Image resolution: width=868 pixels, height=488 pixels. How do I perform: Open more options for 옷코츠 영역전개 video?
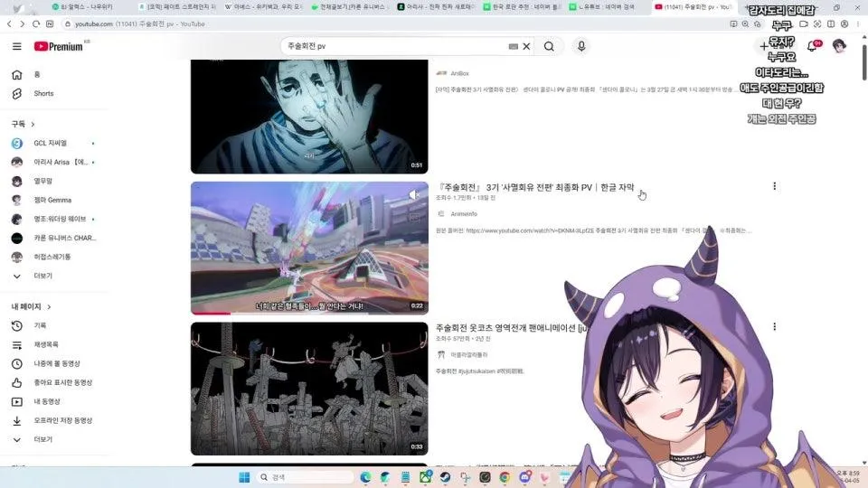[775, 327]
